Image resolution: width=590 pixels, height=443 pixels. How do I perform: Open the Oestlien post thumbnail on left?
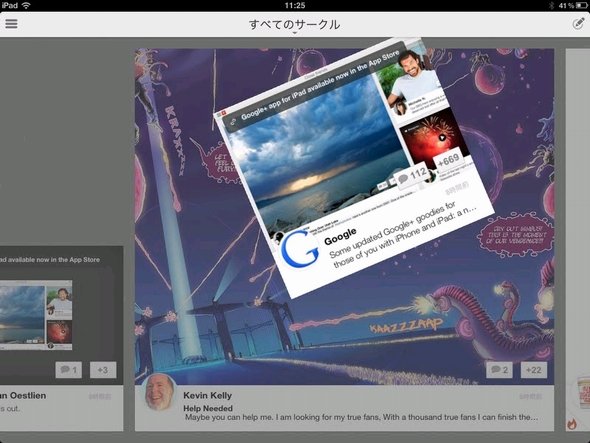point(35,315)
